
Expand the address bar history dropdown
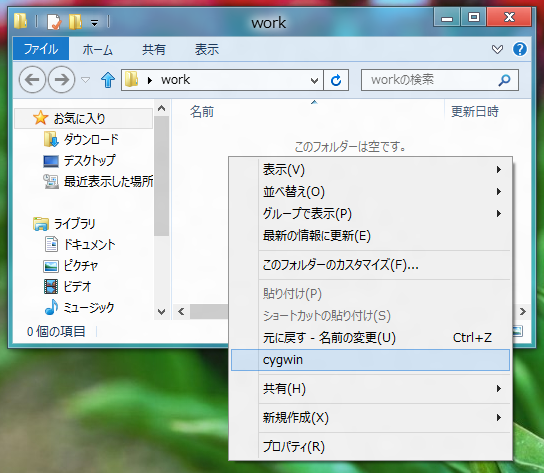[x=314, y=81]
